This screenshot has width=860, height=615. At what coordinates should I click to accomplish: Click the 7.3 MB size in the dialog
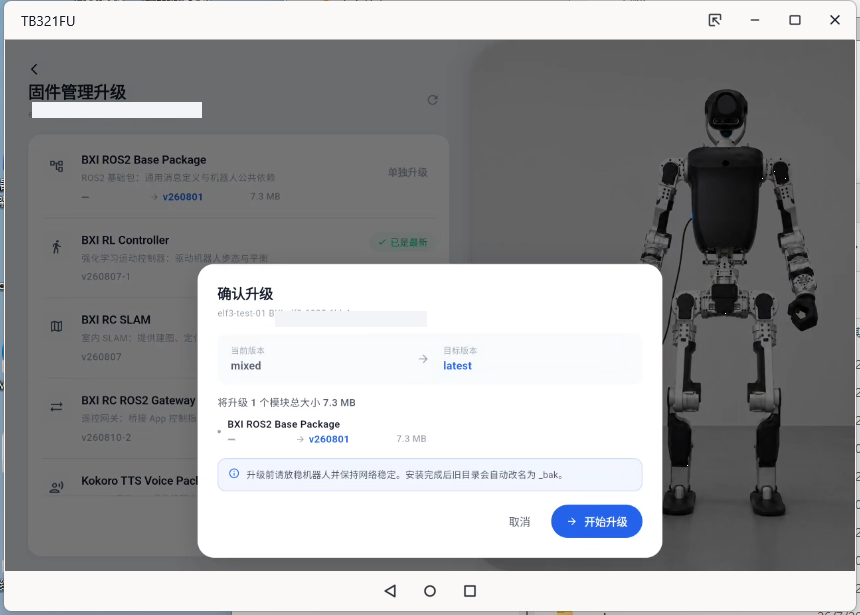pos(411,439)
